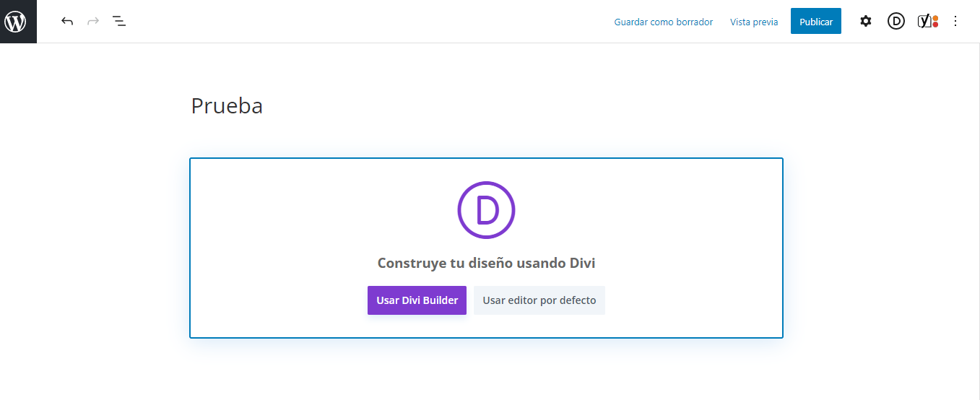Open Vista previa
Screen dimensions: 980x400
pyautogui.click(x=754, y=22)
